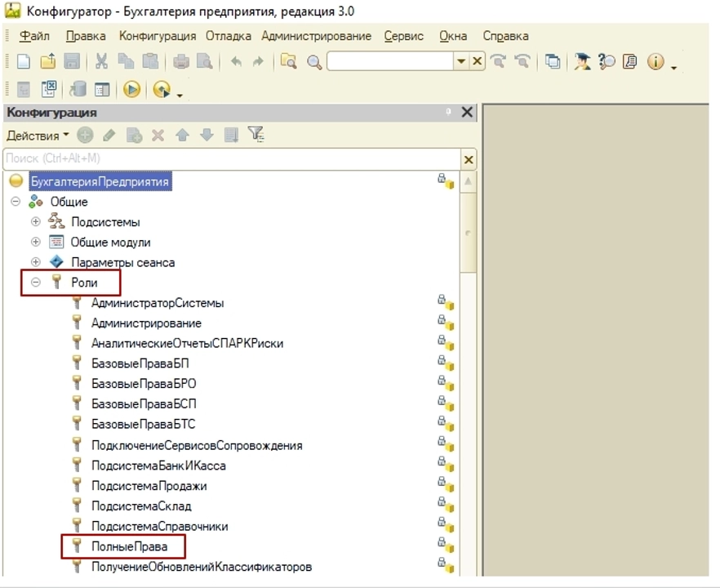Click the toolbar search text field
This screenshot has height=588, width=720.
390,61
